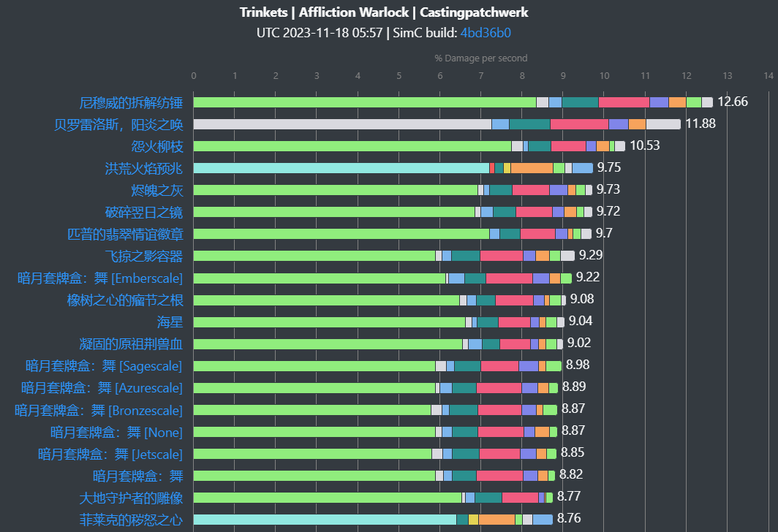Open the 暗月套牌盒：舞 [Emberscale] link
The image size is (778, 532).
tap(100, 278)
